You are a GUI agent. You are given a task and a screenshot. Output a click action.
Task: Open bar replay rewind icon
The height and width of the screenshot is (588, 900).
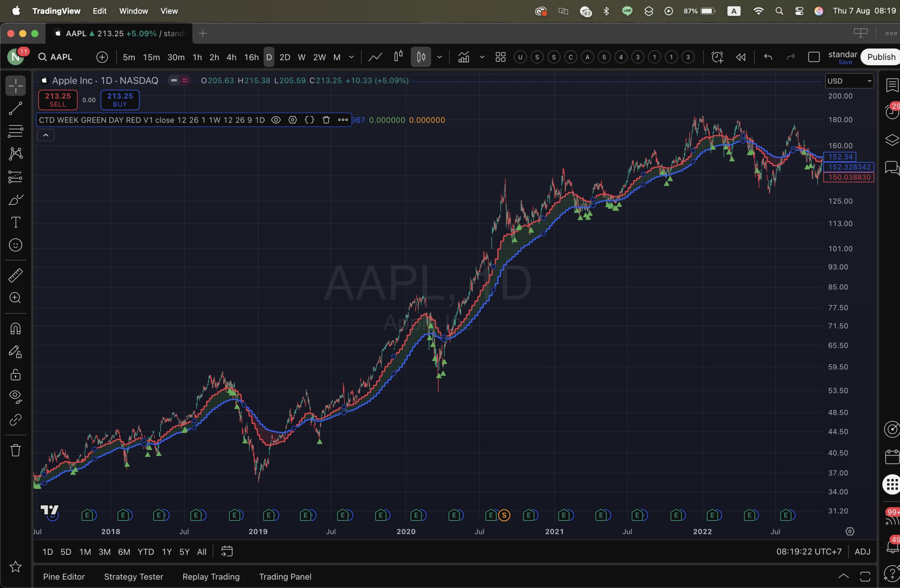coord(740,57)
